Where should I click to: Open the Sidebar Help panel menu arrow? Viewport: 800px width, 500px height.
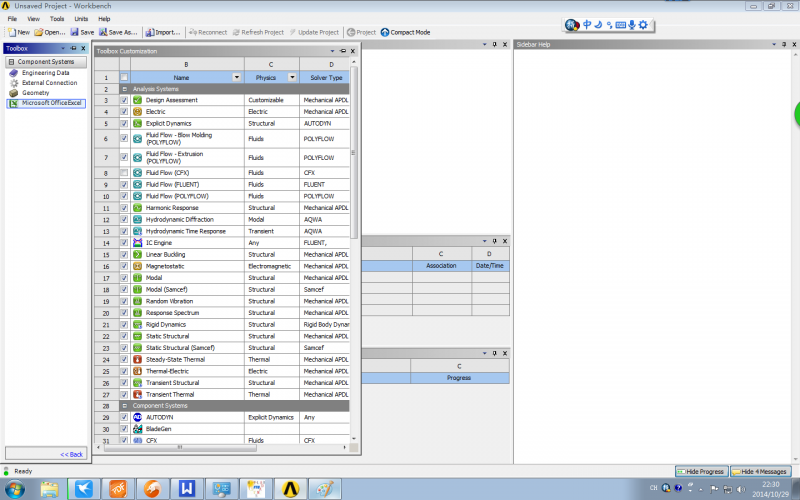(x=774, y=44)
